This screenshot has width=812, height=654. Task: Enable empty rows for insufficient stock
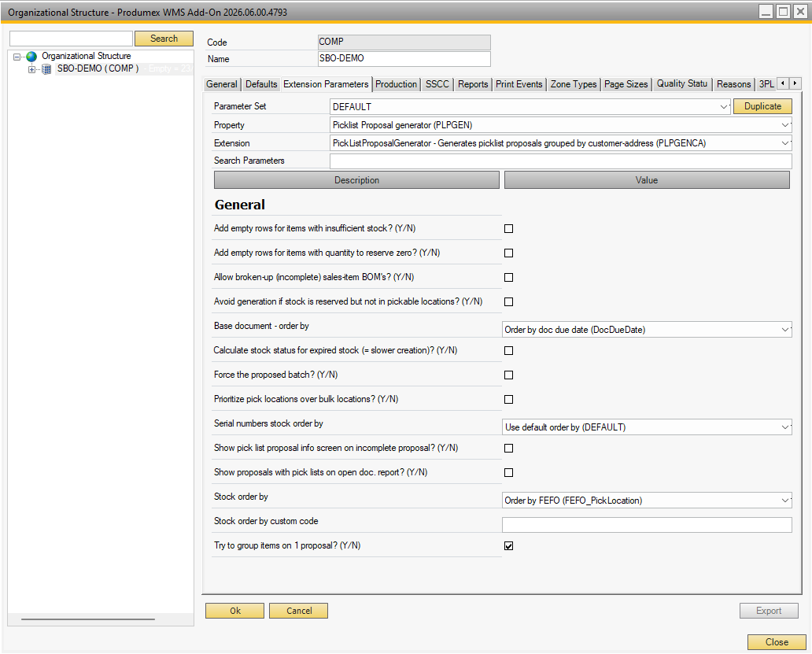(508, 228)
